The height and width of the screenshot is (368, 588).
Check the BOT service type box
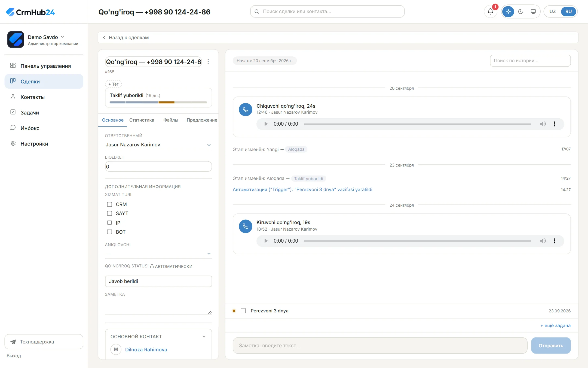point(109,232)
